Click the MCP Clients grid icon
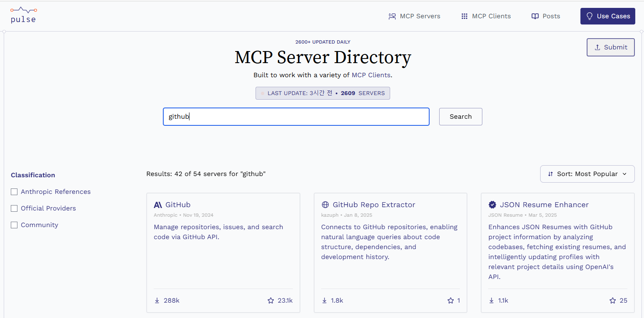This screenshot has height=318, width=644. click(x=465, y=16)
